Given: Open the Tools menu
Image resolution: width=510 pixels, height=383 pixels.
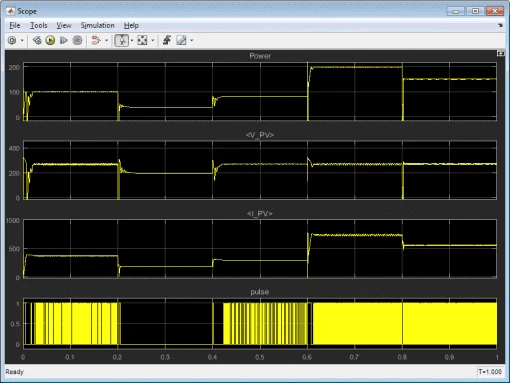Looking at the screenshot, I should 39,25.
